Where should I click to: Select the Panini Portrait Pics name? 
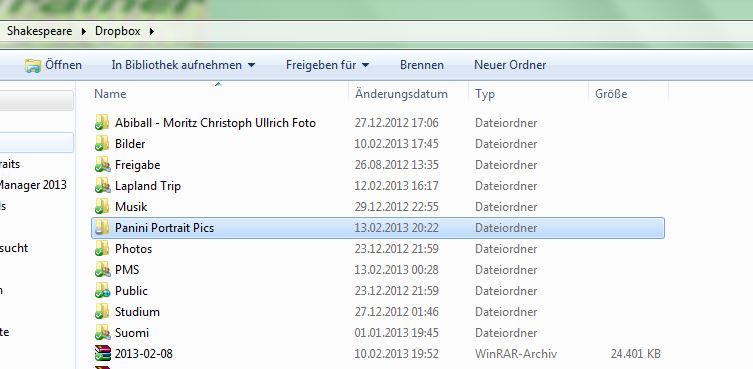click(164, 228)
